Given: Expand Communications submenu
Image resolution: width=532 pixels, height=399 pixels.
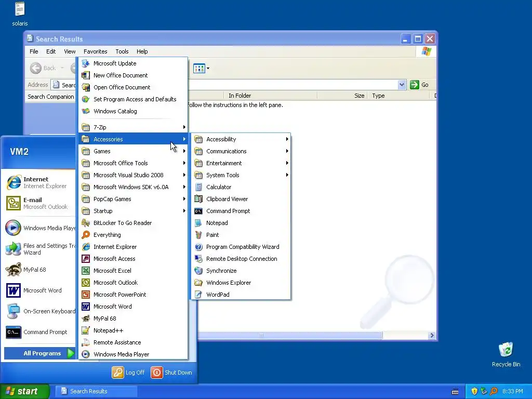Looking at the screenshot, I should click(x=241, y=151).
